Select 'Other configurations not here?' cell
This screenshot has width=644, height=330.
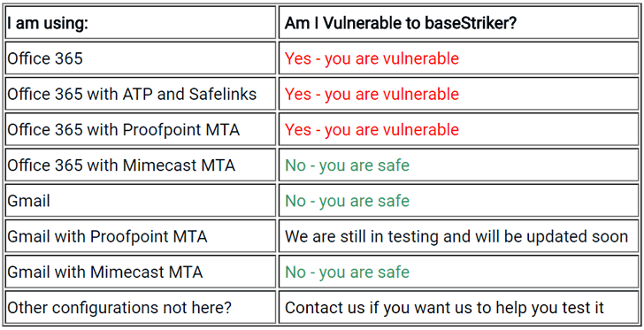pyautogui.click(x=140, y=307)
